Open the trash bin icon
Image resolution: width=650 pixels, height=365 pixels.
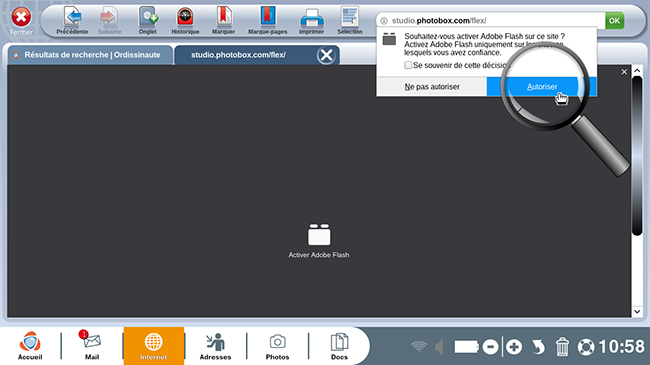(x=562, y=347)
